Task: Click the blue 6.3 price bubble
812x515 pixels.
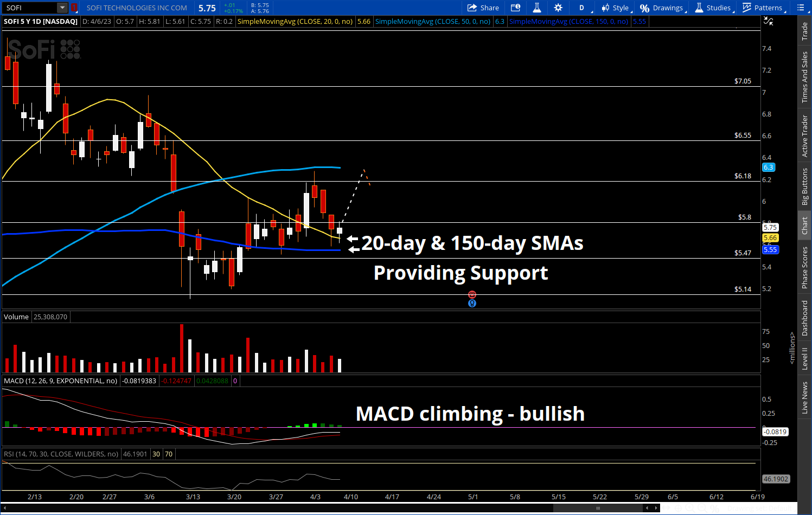Action: 769,167
